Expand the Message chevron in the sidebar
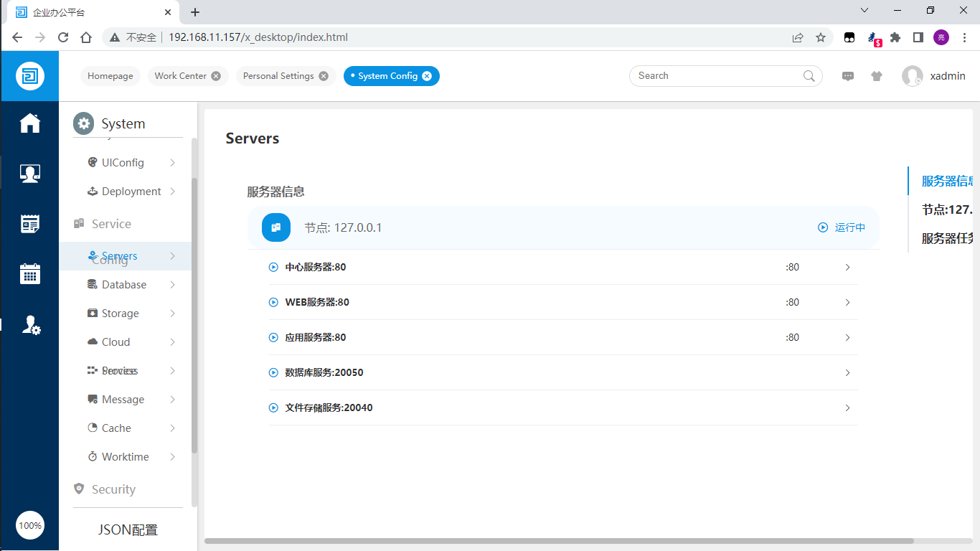The height and width of the screenshot is (551, 980). (173, 400)
